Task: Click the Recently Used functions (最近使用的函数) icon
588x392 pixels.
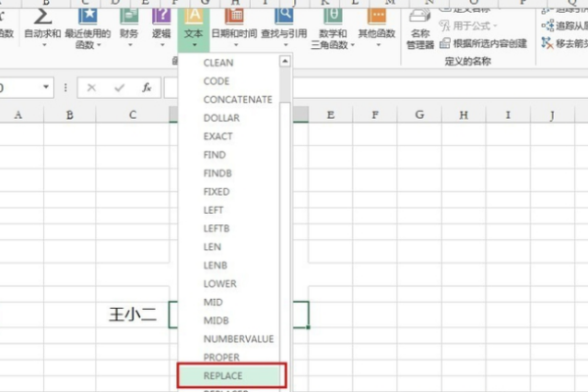Action: tap(86, 22)
